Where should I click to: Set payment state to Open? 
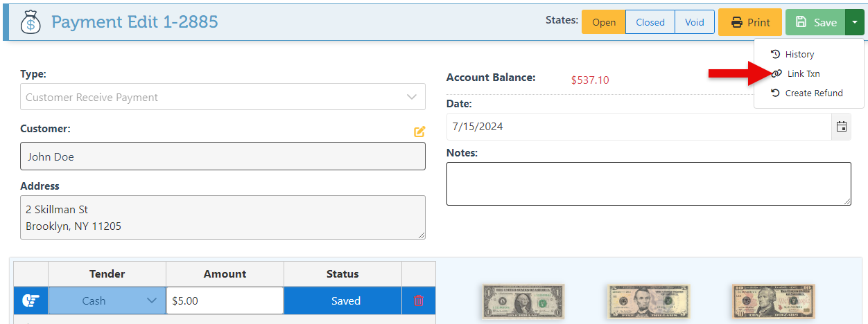click(x=604, y=22)
